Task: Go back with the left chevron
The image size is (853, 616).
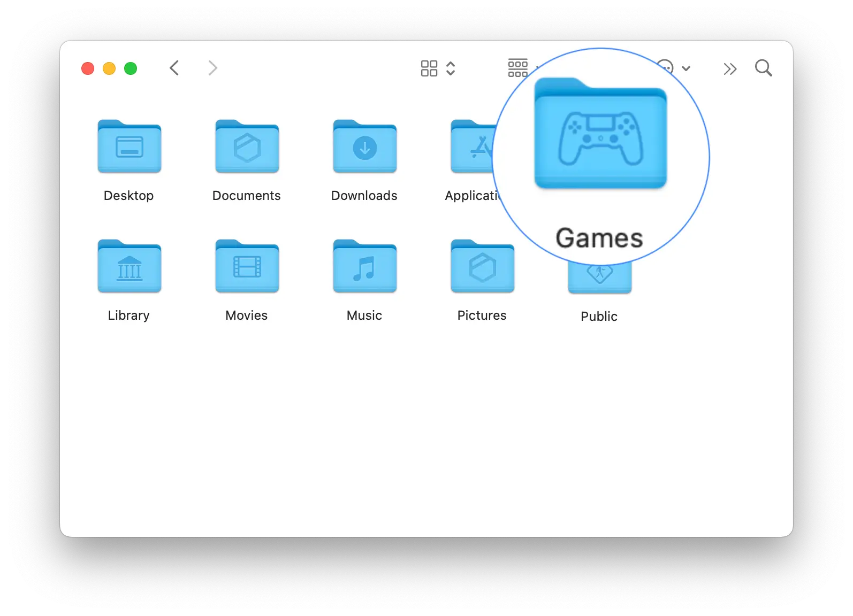Action: click(x=174, y=68)
